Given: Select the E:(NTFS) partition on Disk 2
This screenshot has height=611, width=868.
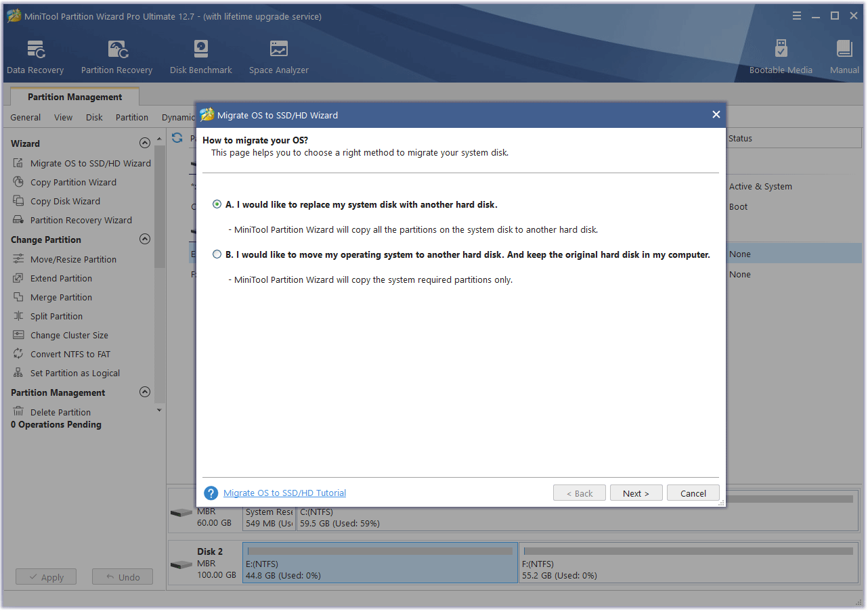Looking at the screenshot, I should pos(380,562).
